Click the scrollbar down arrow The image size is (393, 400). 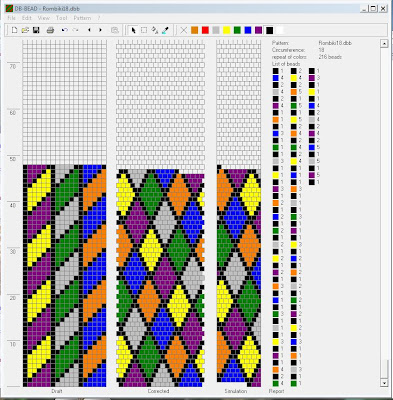384,383
